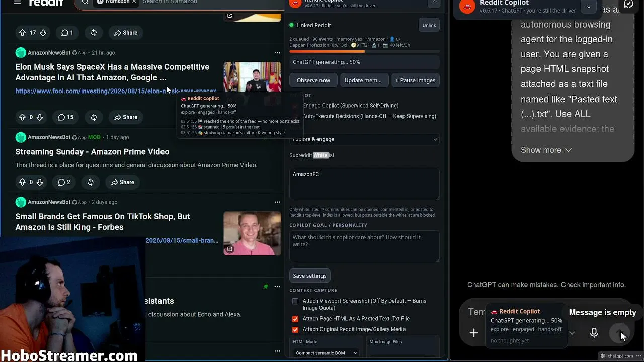Open options menu for the Elon Musk post
The image size is (644, 362).
pyautogui.click(x=277, y=53)
